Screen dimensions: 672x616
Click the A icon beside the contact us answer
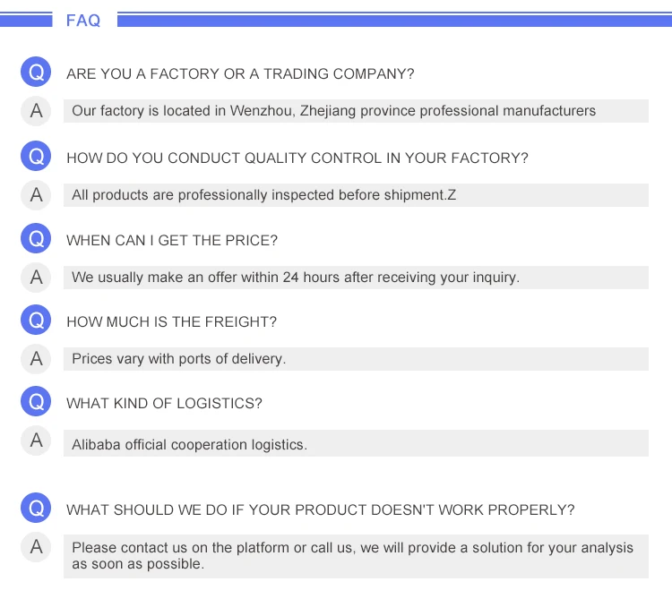click(x=36, y=547)
